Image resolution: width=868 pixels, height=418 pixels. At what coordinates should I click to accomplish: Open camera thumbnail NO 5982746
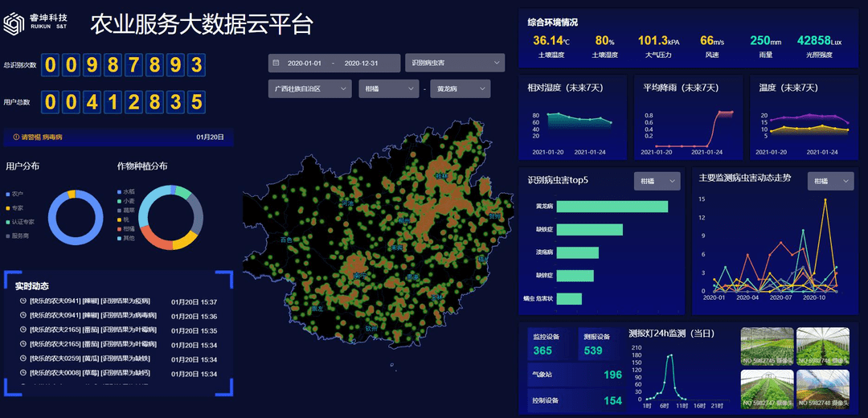(823, 346)
